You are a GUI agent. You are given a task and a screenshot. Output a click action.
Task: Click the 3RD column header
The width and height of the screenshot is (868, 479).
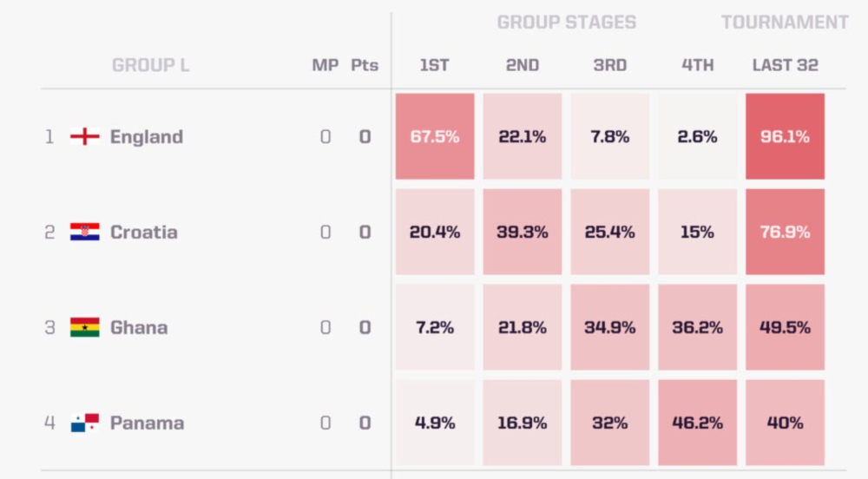point(610,65)
